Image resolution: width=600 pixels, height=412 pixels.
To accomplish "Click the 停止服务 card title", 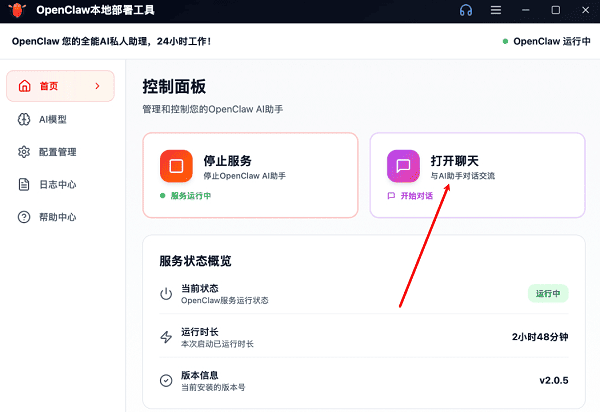I will 228,160.
